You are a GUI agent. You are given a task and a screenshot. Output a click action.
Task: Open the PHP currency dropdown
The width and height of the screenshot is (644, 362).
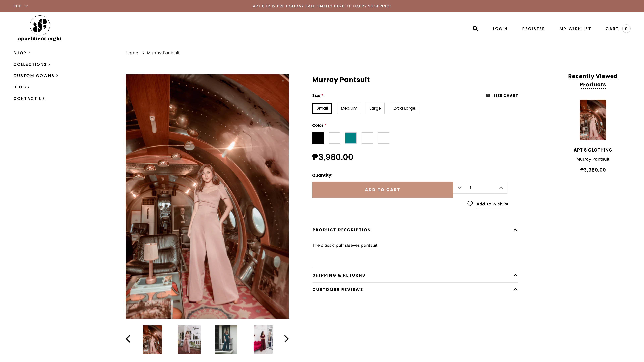20,6
